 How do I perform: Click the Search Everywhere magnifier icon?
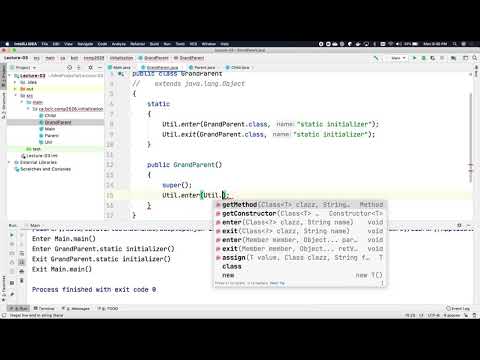[475, 58]
